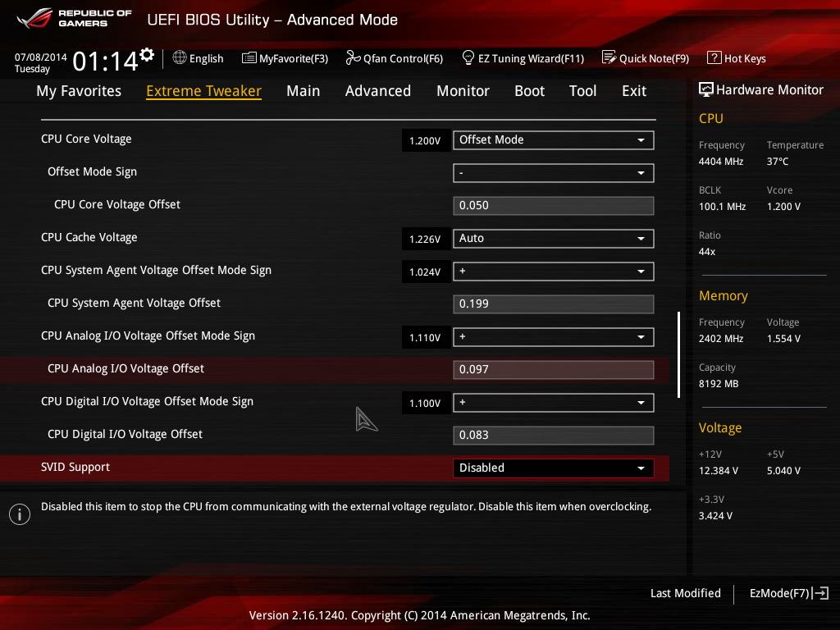Click the 1.024V System Agent reading
Image resolution: width=840 pixels, height=630 pixels.
tap(425, 272)
